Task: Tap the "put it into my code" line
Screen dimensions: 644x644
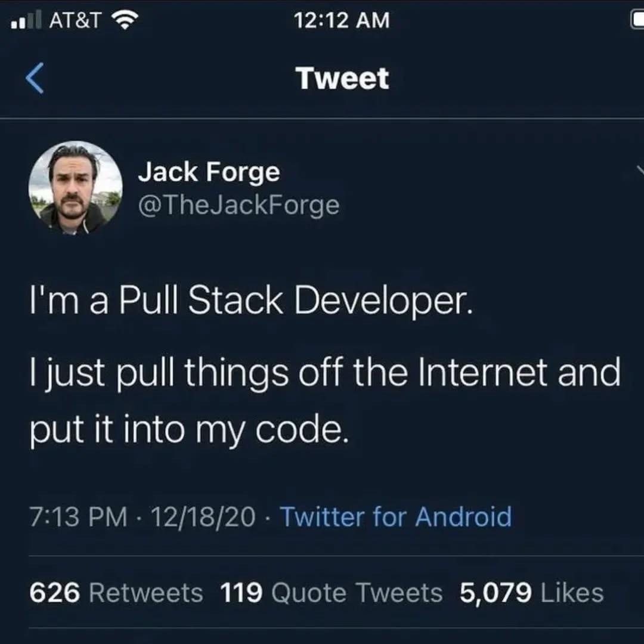Action: pyautogui.click(x=190, y=431)
